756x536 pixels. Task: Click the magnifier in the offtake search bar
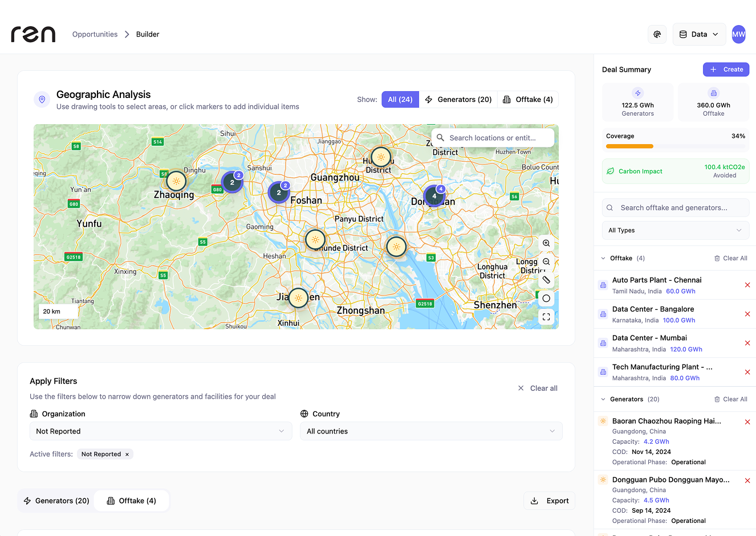click(x=611, y=207)
